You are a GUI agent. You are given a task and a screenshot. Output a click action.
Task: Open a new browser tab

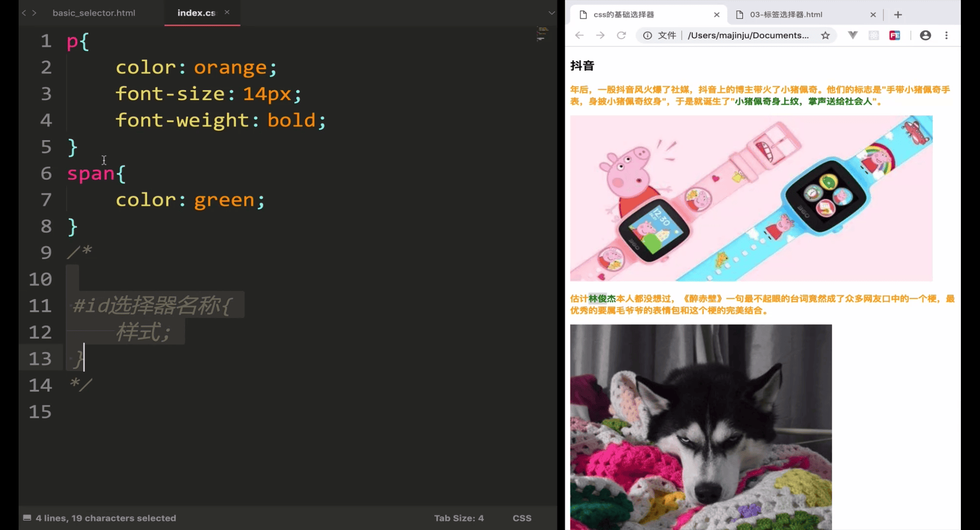point(898,14)
